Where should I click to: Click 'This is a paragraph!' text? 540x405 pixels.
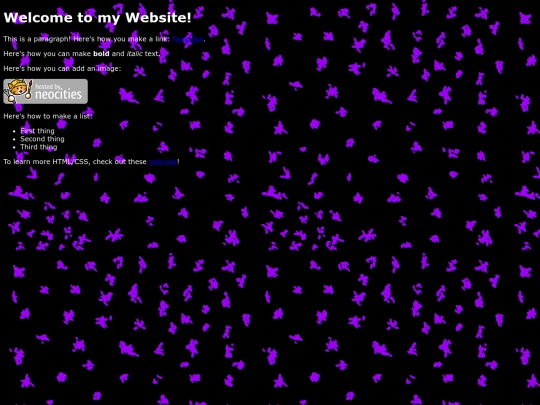point(37,39)
